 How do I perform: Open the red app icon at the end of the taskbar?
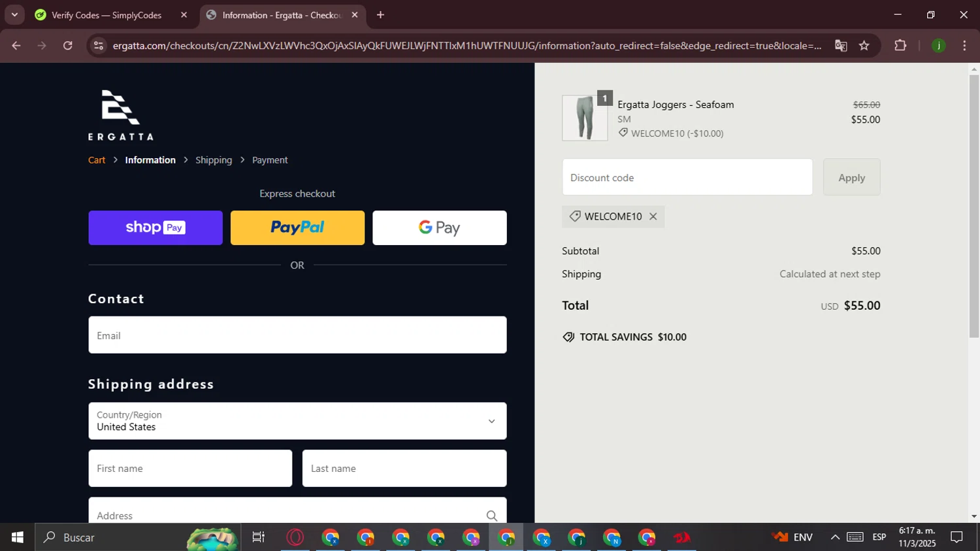pyautogui.click(x=682, y=537)
